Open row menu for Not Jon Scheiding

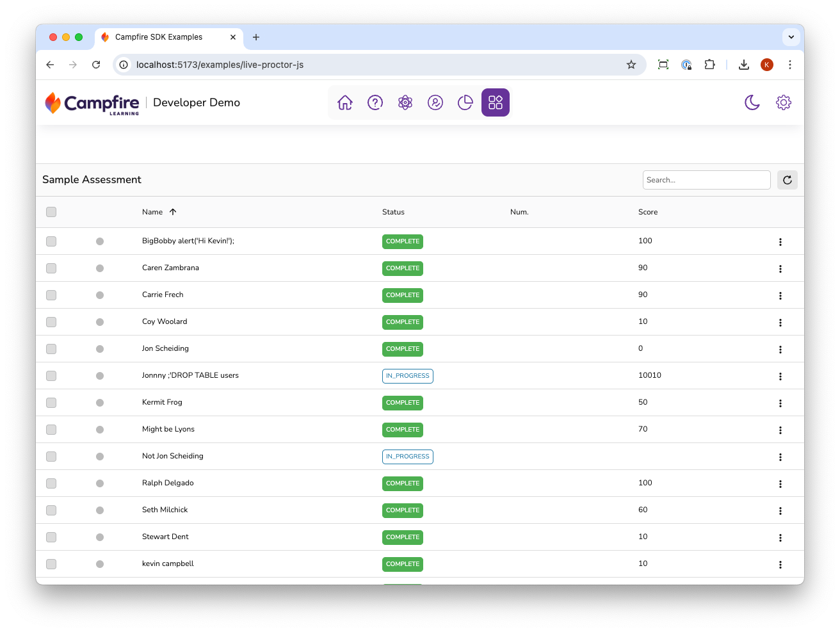click(x=780, y=457)
